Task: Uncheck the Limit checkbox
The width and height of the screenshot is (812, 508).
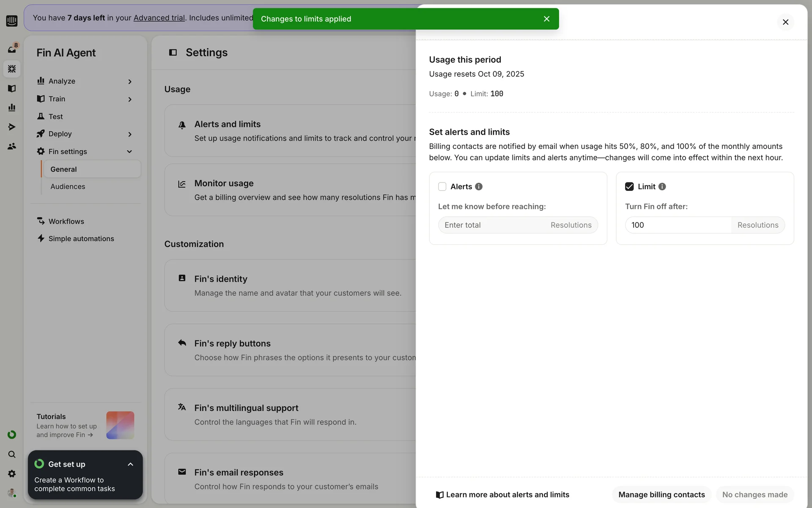Action: [x=629, y=187]
